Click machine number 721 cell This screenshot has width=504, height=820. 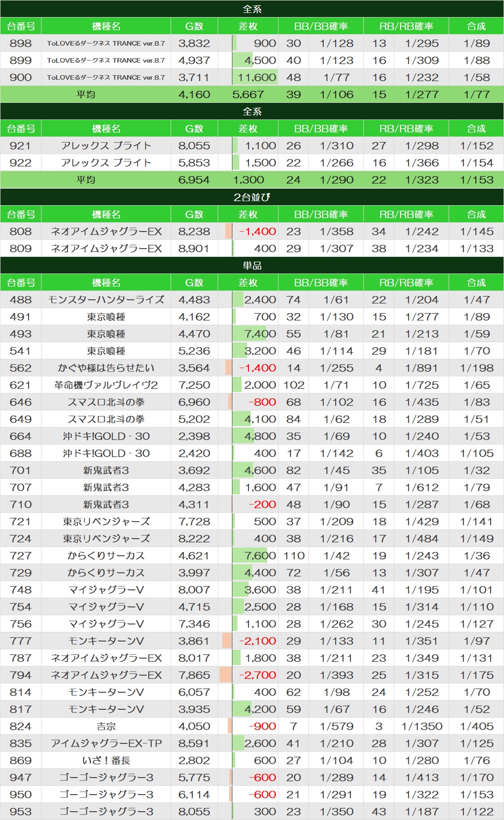[x=21, y=522]
